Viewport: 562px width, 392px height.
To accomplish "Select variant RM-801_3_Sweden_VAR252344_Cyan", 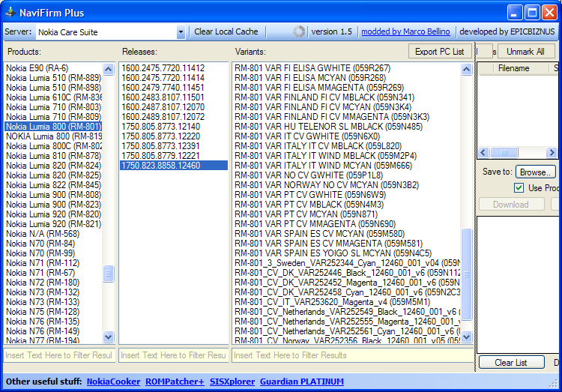I will click(x=347, y=263).
